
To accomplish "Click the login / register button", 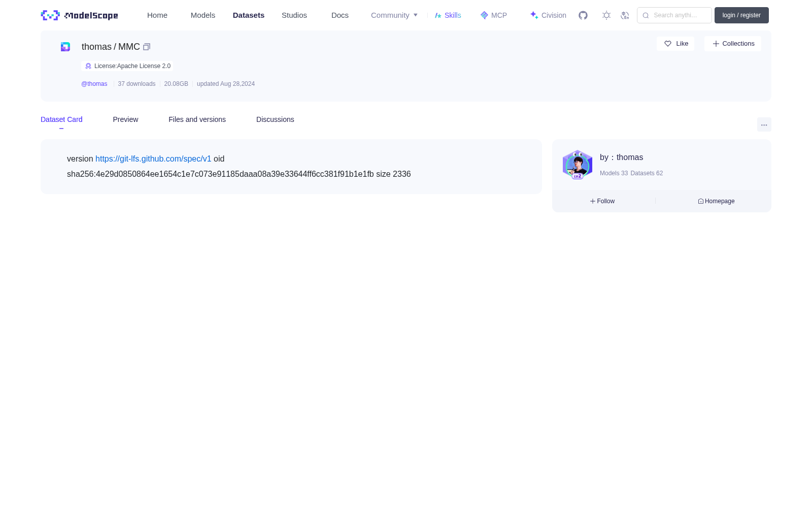I will (741, 15).
